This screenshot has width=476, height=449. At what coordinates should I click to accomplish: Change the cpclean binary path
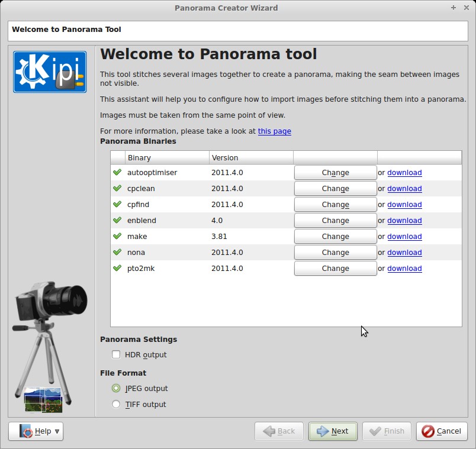click(336, 188)
